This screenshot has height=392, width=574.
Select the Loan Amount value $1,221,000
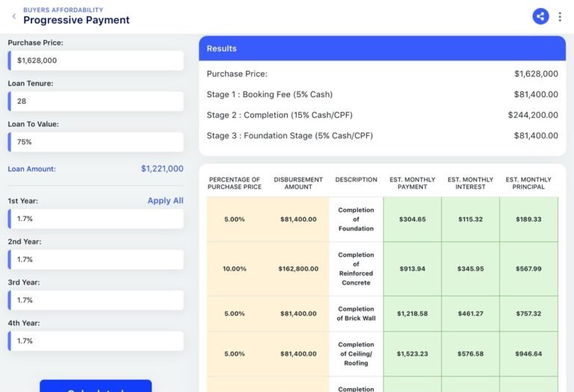pyautogui.click(x=162, y=169)
